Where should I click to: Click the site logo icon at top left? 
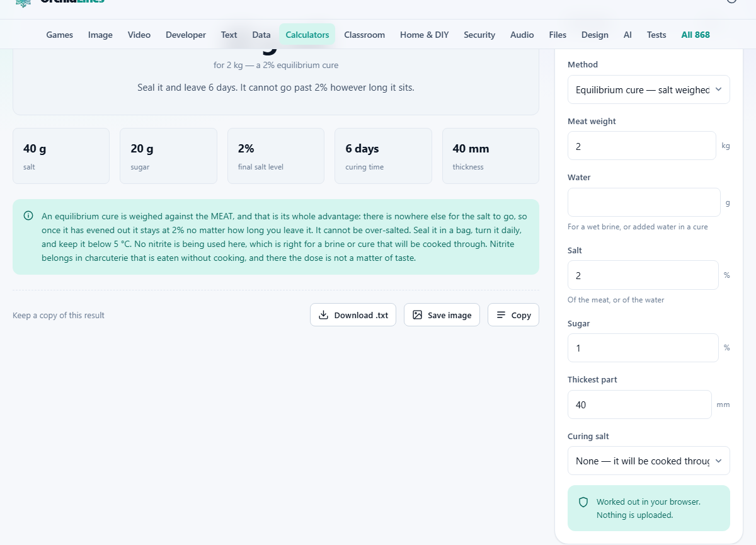[x=23, y=3]
